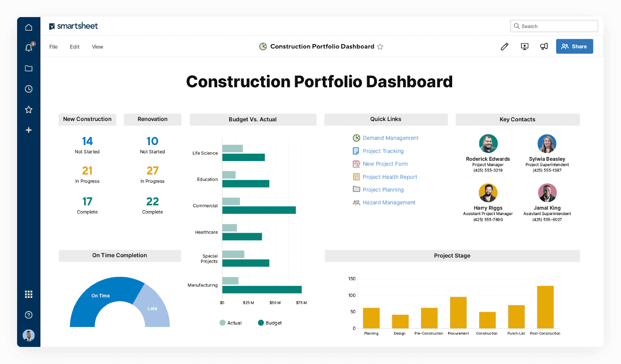
Task: Toggle the Actual series in chart legend
Action: [x=231, y=322]
